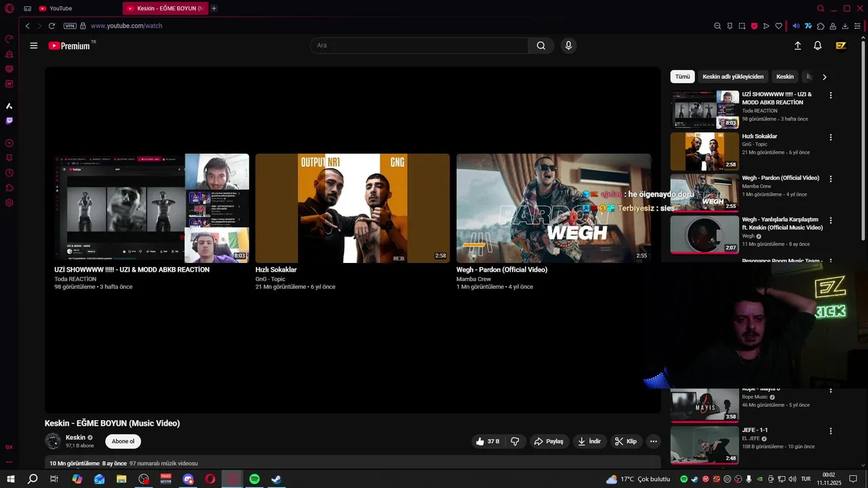Screen dimensions: 868x488
Task: Open Twitch from Opera sidebar
Action: tap(9, 121)
